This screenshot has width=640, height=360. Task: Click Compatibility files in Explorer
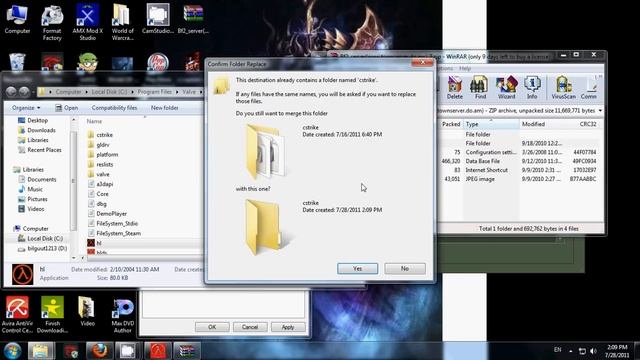pos(114,108)
